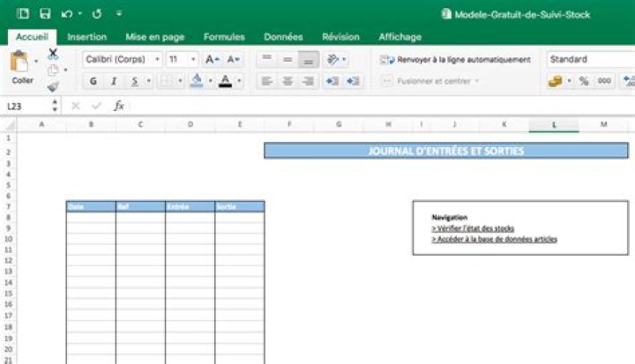The height and width of the screenshot is (364, 635).
Task: Open the Données tab
Action: 283,37
